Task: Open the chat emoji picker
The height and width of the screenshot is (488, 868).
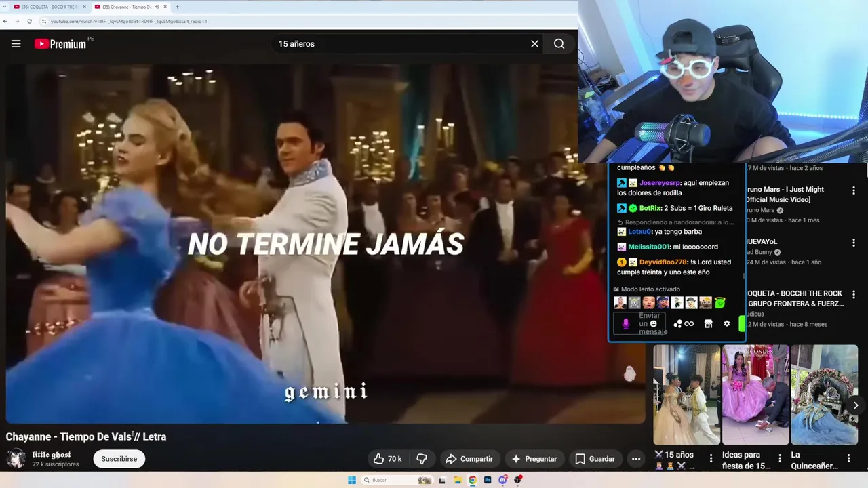Action: click(654, 323)
